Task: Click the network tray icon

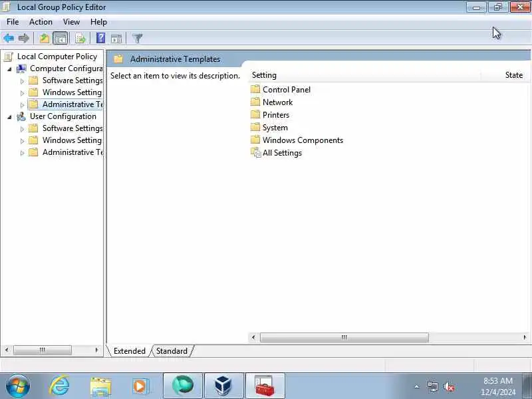Action: coord(433,386)
